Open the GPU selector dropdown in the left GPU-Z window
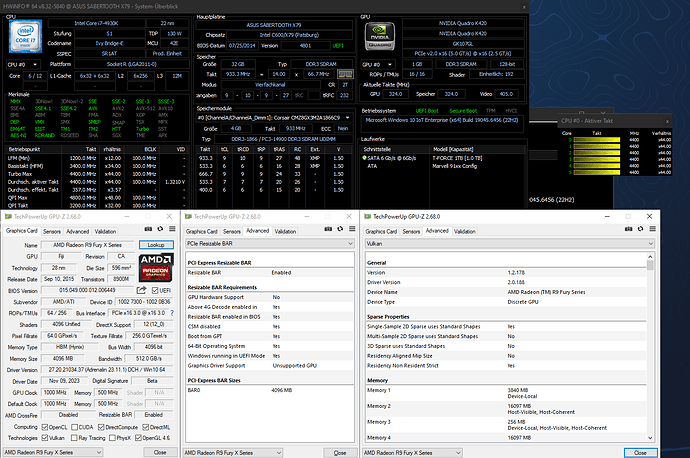Screen dimensions: 690x458 (53, 452)
